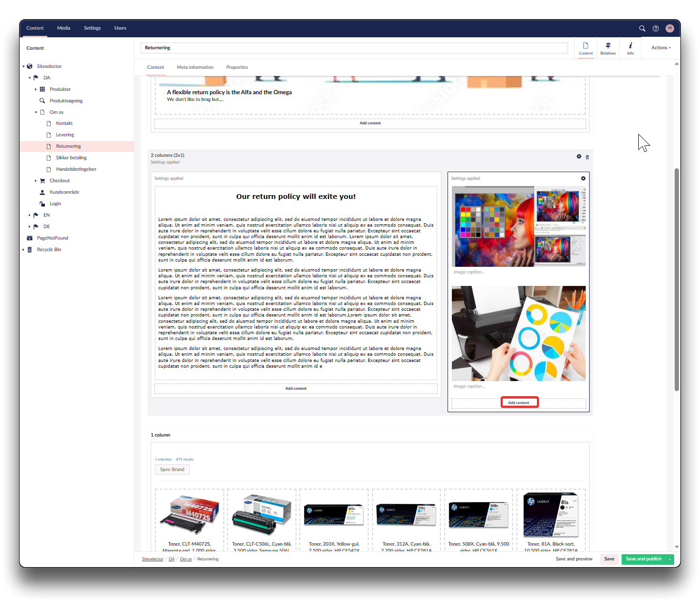Delete the 2 columns row via trash icon
The image size is (700, 602).
[x=587, y=157]
